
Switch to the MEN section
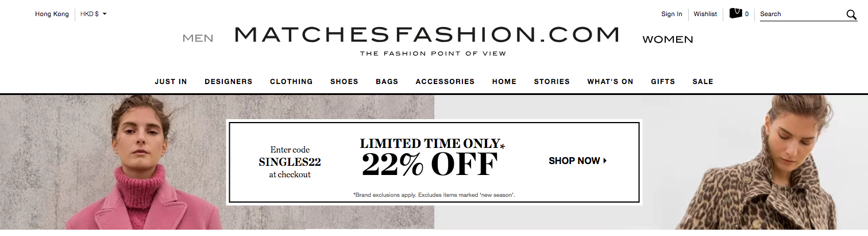click(198, 39)
